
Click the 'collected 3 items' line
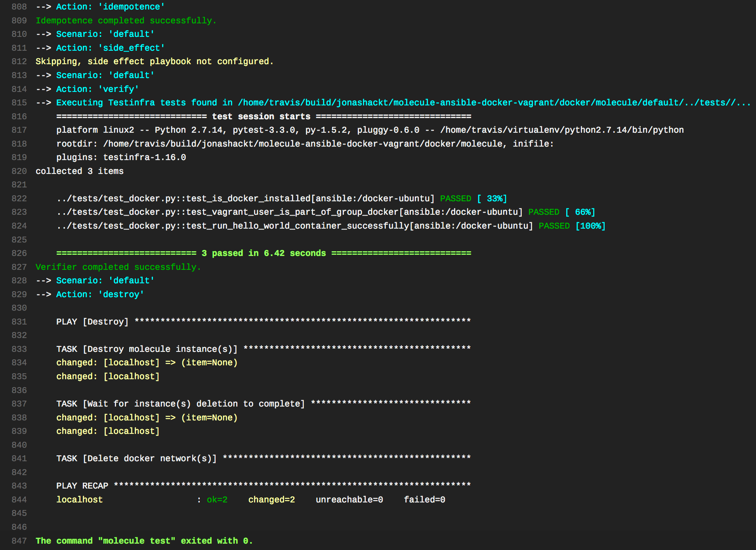79,171
